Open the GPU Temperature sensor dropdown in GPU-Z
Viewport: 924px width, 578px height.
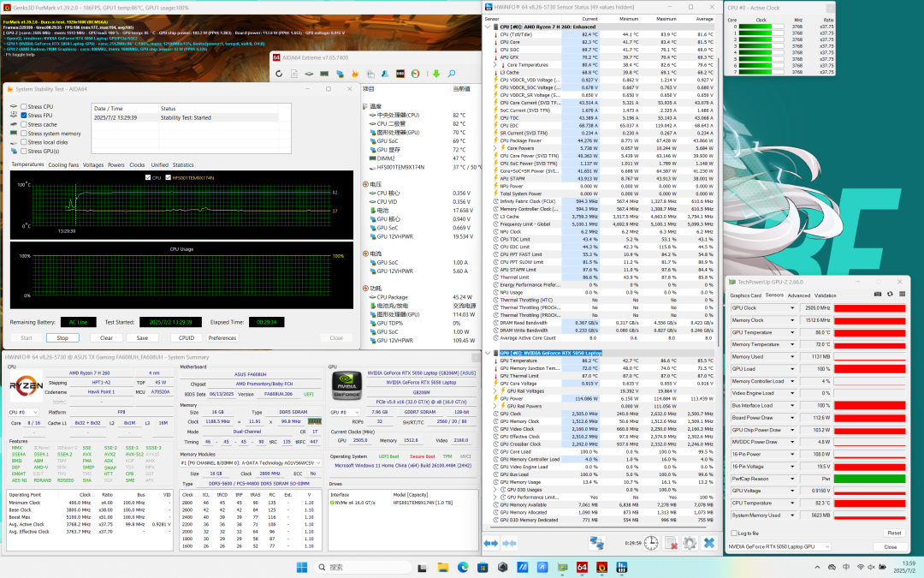click(x=792, y=332)
